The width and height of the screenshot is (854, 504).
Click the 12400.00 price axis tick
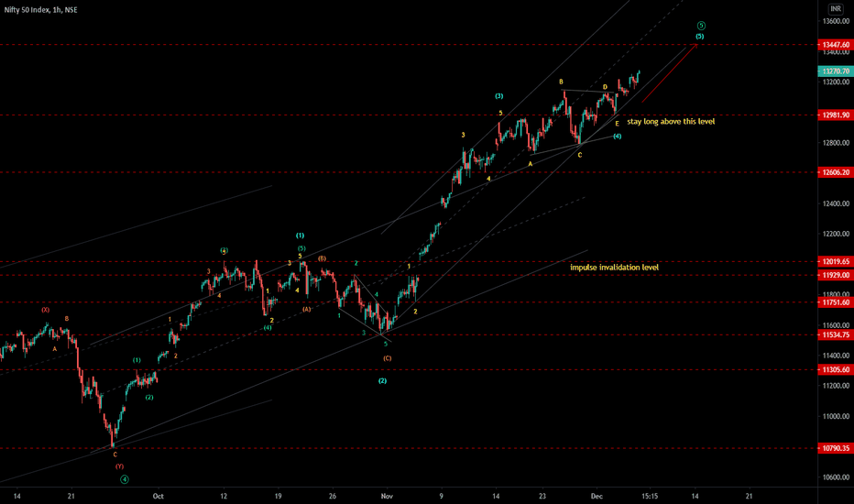click(836, 203)
